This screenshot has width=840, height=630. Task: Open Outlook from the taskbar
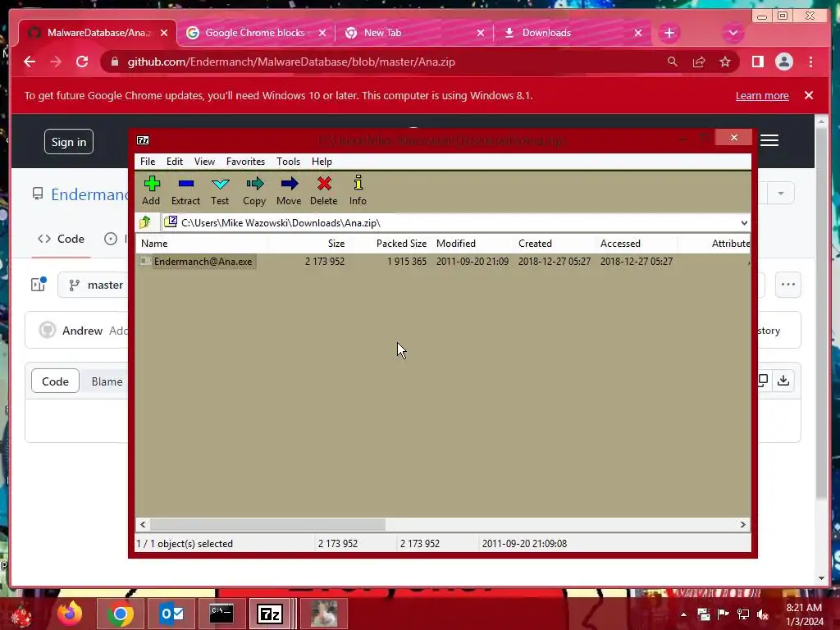(171, 614)
